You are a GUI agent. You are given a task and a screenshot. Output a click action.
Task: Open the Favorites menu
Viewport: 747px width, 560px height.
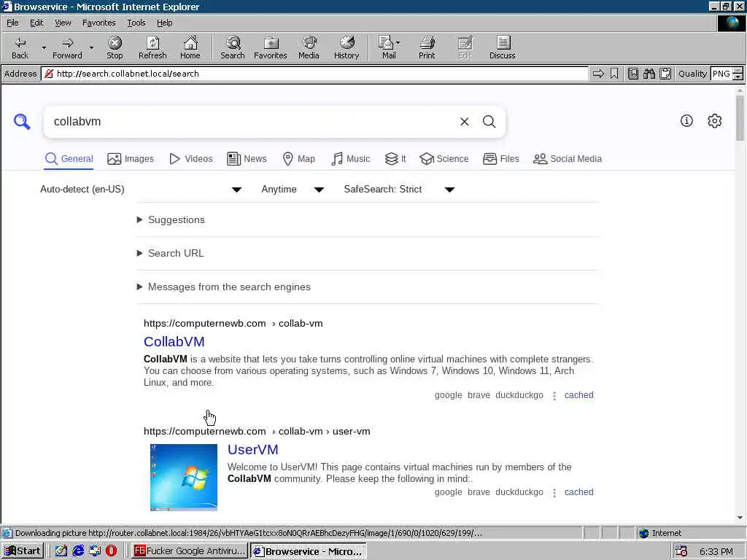[x=98, y=23]
